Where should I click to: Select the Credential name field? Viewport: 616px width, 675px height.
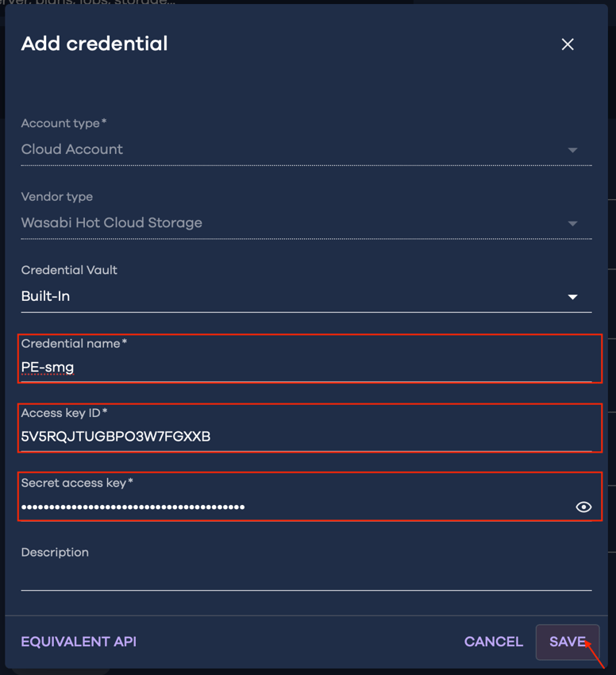(x=238, y=367)
